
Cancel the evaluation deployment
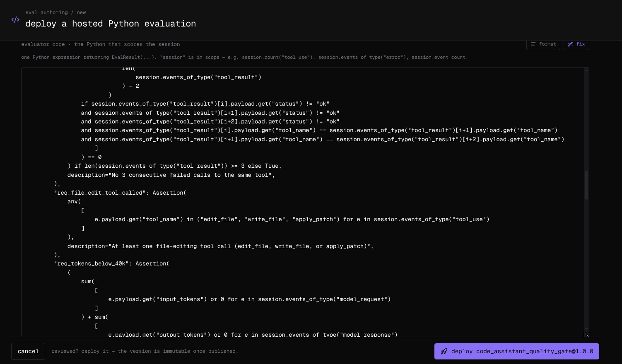pos(28,351)
